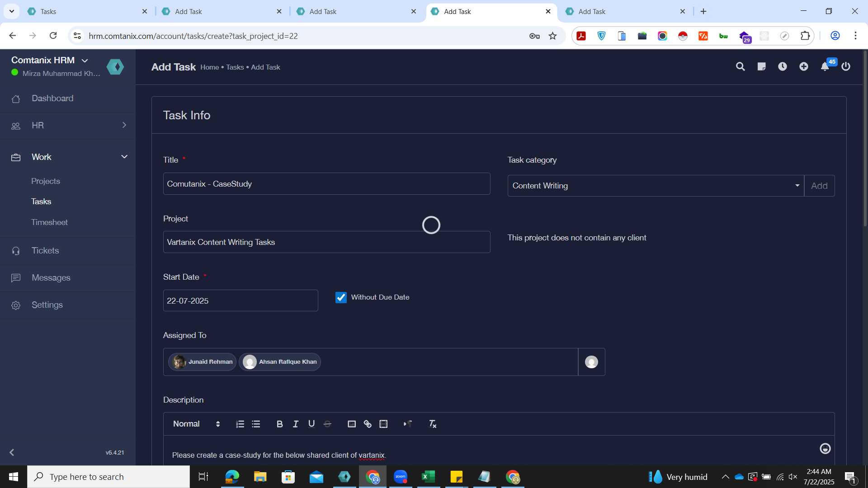The image size is (868, 488).
Task: Select Tasks under Work in sidebar
Action: coord(41,202)
